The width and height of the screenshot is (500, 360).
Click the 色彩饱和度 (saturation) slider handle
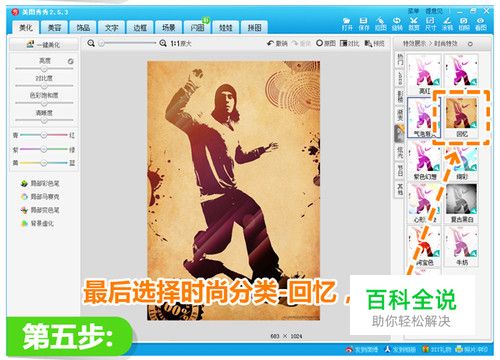(x=44, y=103)
